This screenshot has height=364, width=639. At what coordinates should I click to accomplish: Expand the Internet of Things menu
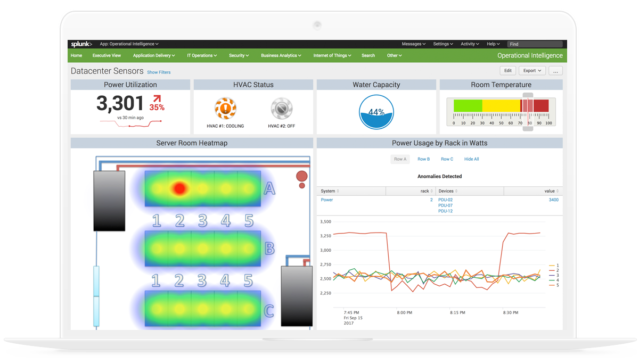(x=332, y=55)
